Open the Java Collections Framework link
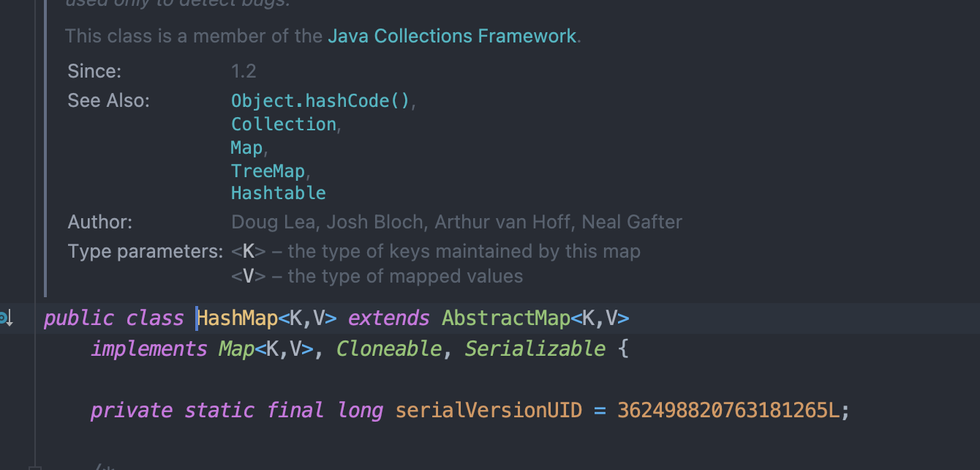The image size is (980, 470). [452, 36]
